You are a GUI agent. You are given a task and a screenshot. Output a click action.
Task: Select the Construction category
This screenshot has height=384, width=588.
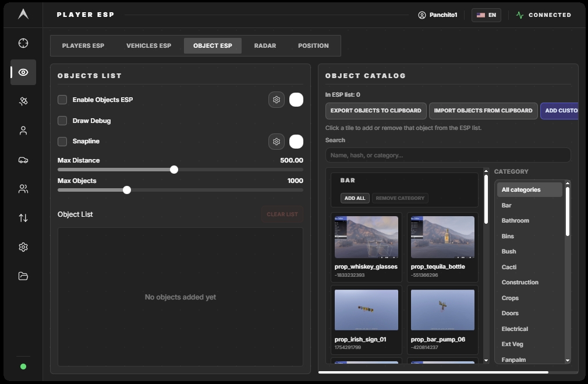click(x=530, y=282)
